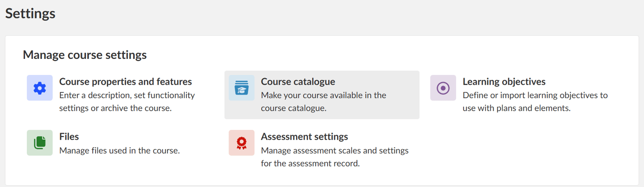Click 'for the assessment record' text line
The height and width of the screenshot is (187, 644).
point(310,163)
